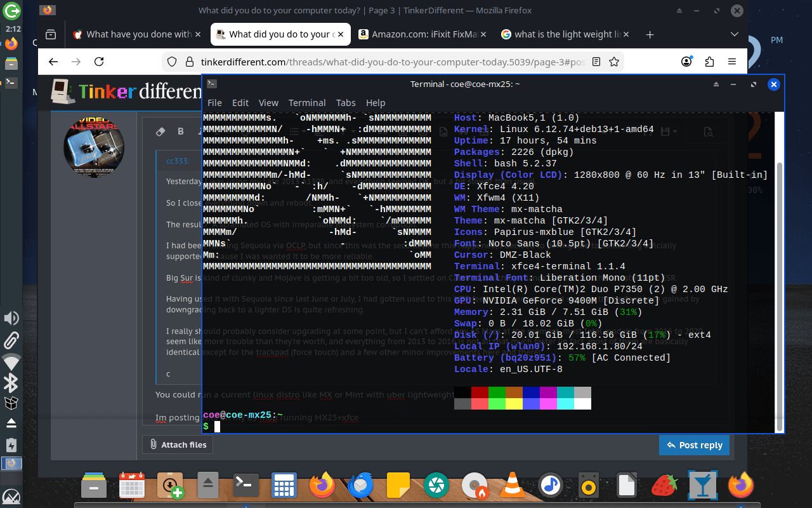Toggle reader view in the address bar
Screen dimensions: 812x508
click(x=596, y=62)
